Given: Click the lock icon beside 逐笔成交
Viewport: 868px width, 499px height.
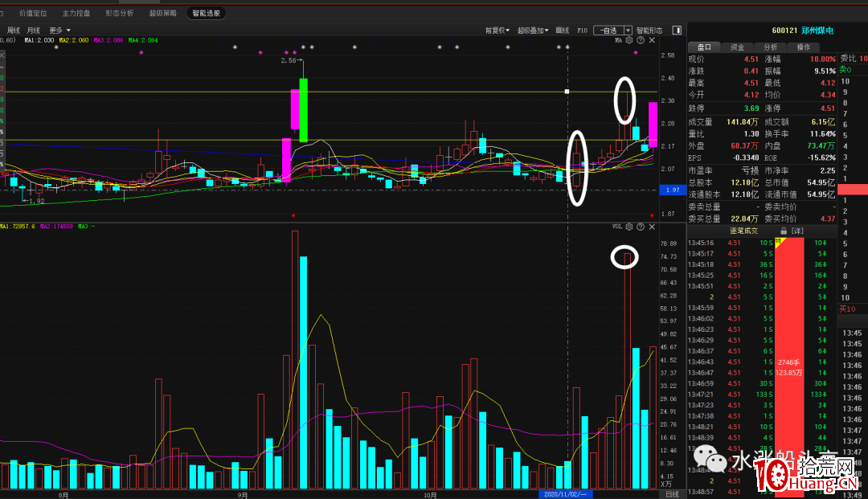Looking at the screenshot, I should pos(784,231).
